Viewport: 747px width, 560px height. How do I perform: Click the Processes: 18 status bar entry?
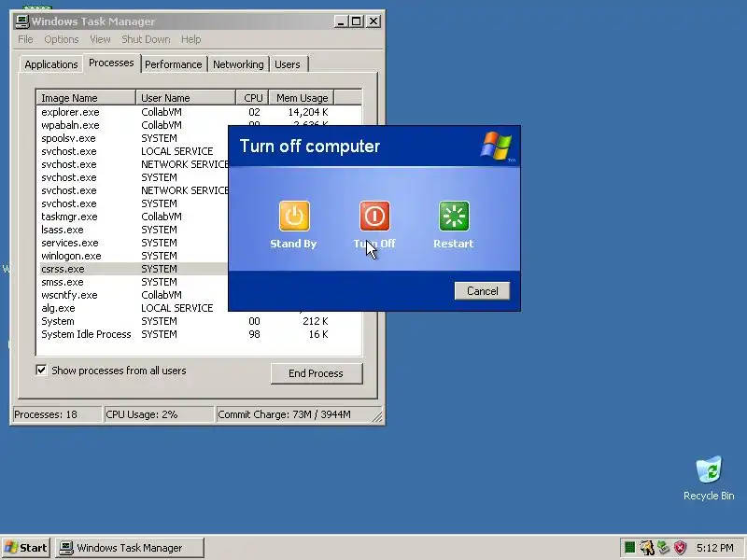click(56, 414)
